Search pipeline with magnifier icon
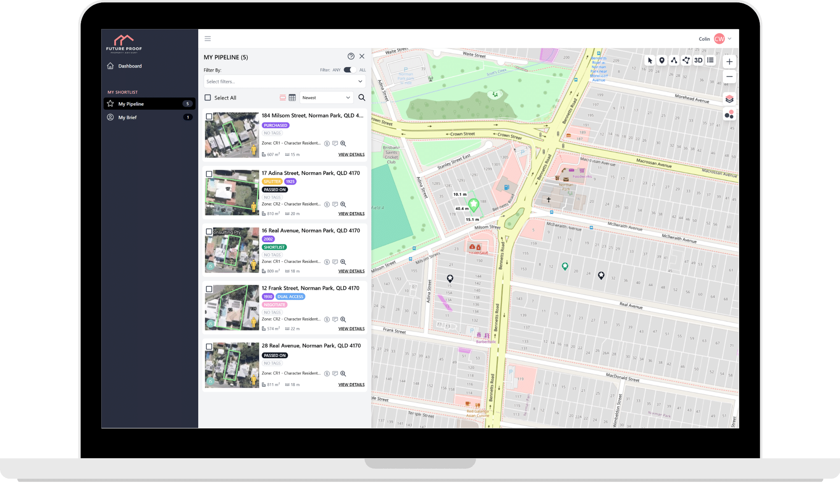 (x=362, y=97)
